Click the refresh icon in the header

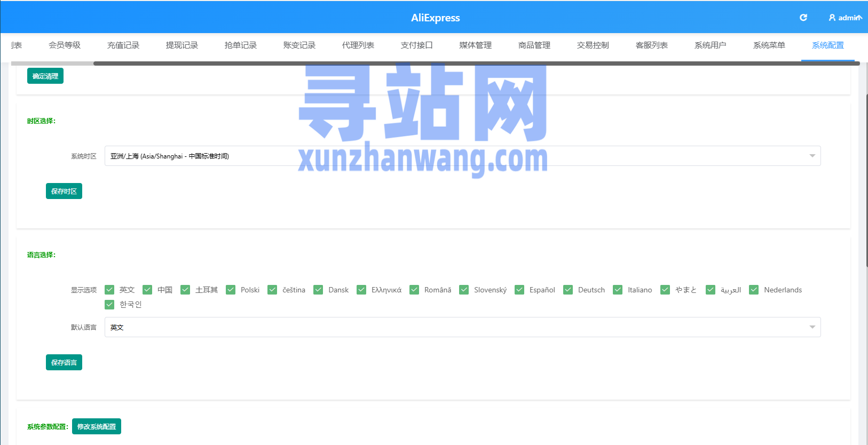pos(803,18)
